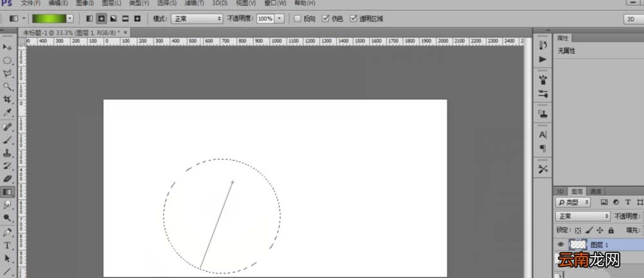This screenshot has width=644, height=278.
Task: Open the 视图(V) menu
Action: click(x=246, y=3)
